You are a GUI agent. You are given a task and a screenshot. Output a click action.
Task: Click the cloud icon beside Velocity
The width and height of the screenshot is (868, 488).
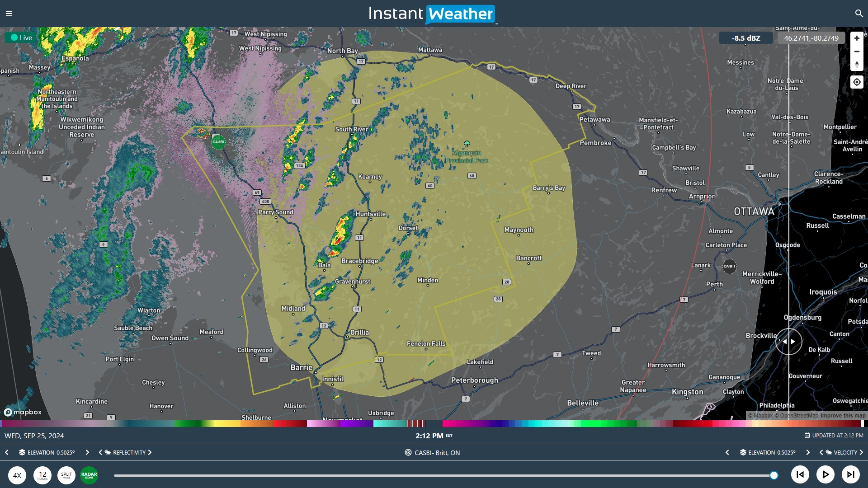click(829, 452)
